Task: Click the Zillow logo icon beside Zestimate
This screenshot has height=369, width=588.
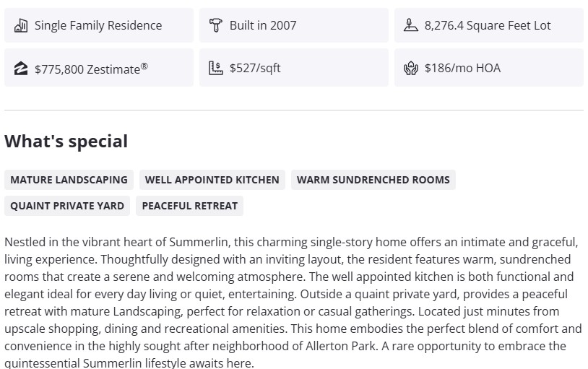Action: point(21,69)
